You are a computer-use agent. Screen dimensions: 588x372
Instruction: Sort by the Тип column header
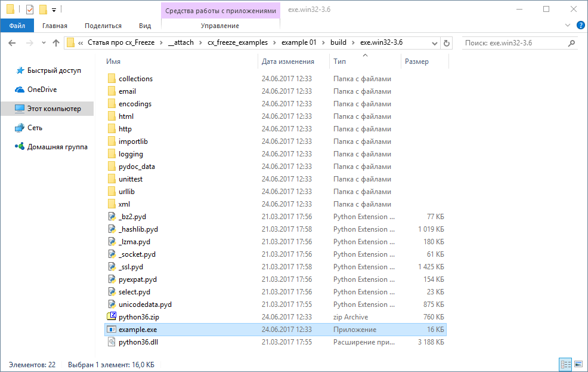tap(339, 62)
